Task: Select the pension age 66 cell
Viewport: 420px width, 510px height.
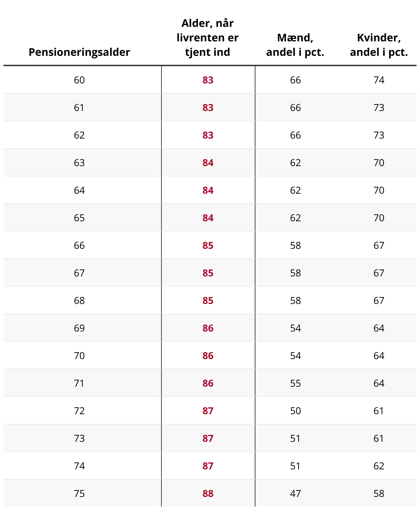Action: (79, 245)
